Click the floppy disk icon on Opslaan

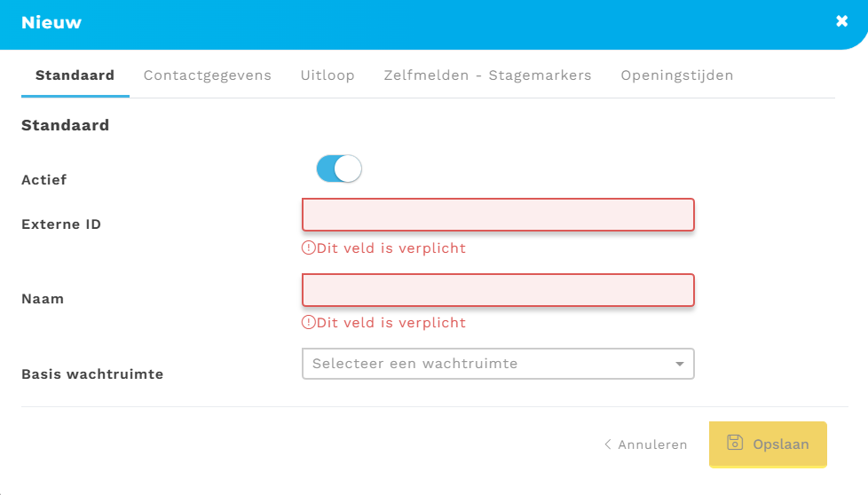(735, 443)
